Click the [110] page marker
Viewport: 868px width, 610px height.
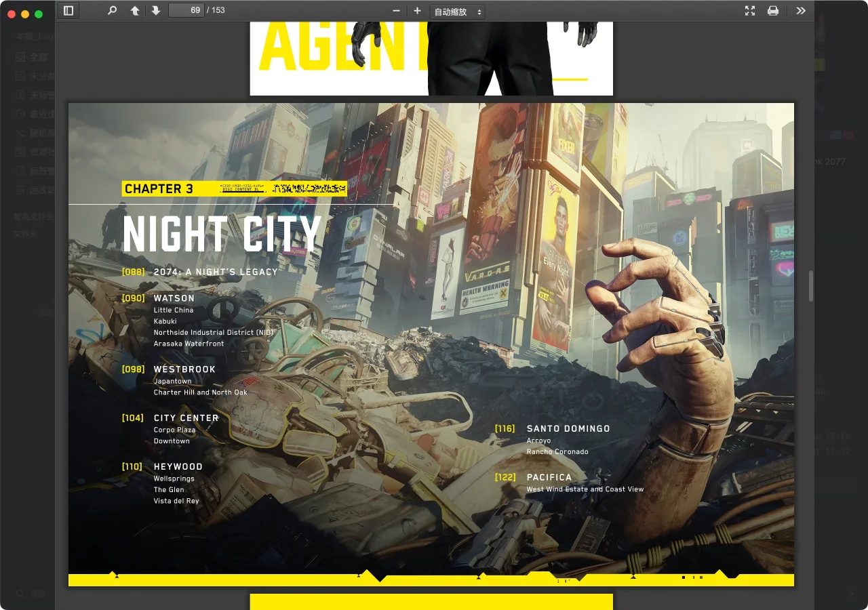pyautogui.click(x=132, y=467)
